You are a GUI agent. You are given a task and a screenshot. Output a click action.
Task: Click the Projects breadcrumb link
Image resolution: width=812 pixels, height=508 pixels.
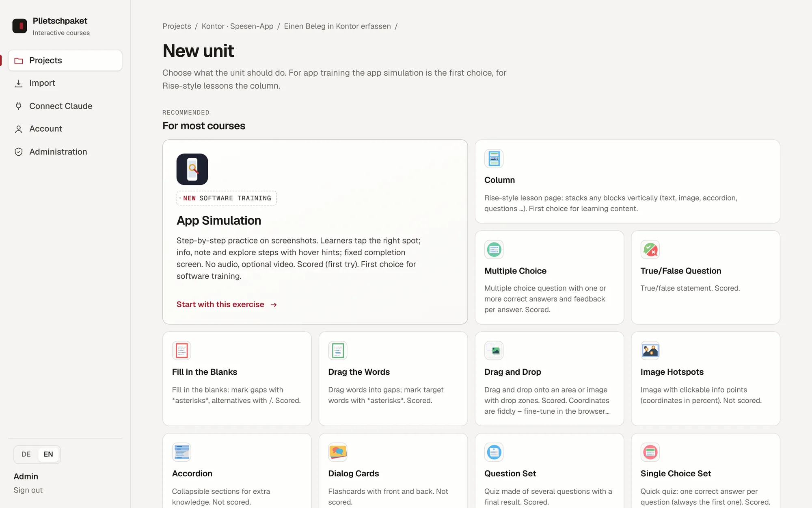pos(177,26)
